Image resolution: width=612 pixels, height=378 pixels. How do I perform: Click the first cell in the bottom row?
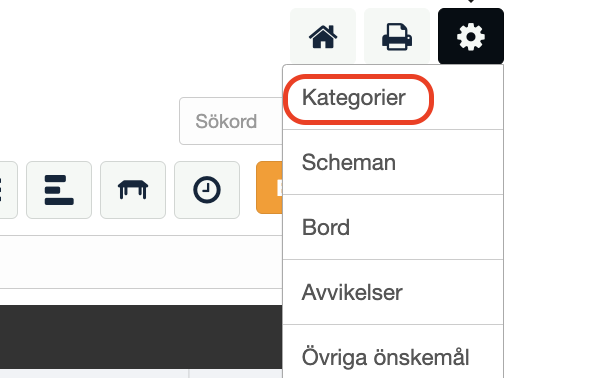click(x=94, y=374)
